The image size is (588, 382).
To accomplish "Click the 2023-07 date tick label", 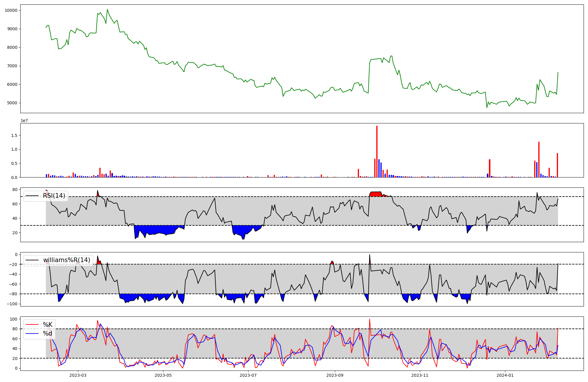I will click(248, 375).
